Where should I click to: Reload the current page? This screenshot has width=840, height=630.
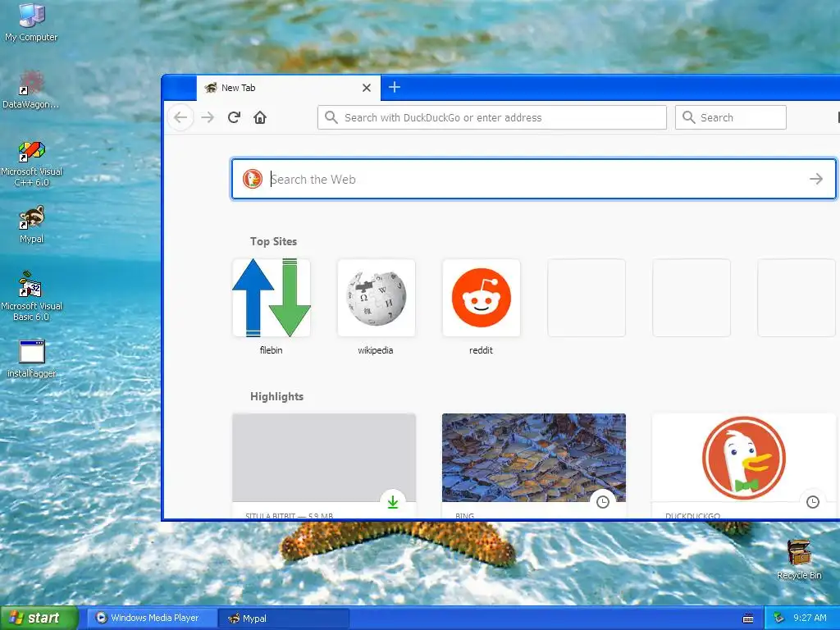click(234, 117)
